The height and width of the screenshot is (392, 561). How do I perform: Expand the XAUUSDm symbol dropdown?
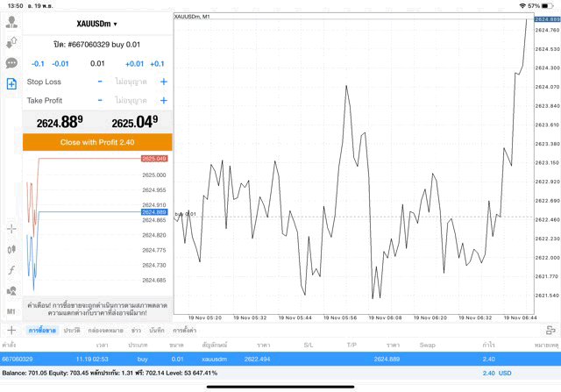96,24
